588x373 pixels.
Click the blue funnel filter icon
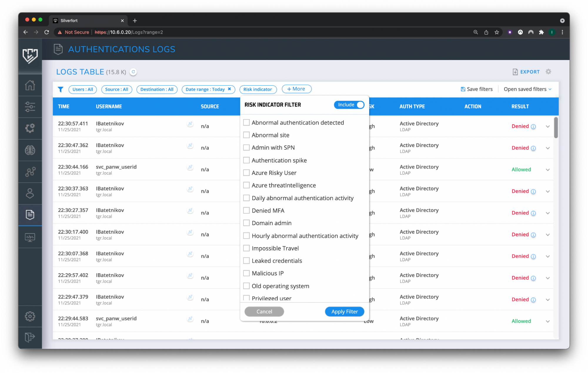[x=61, y=89]
